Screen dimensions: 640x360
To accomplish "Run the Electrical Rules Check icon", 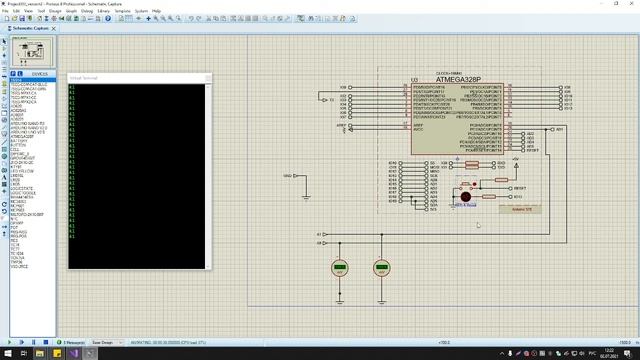I will pos(352,19).
